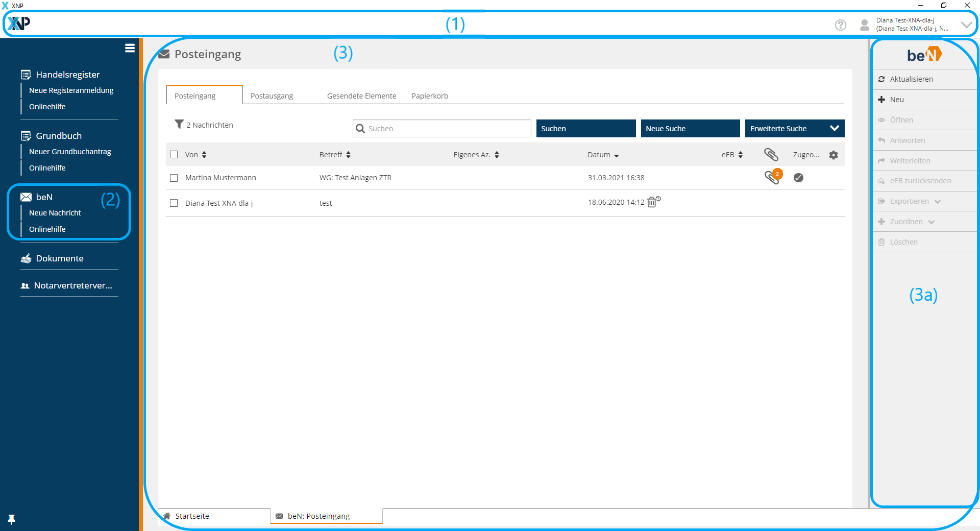Select Neue Registeranmeldung
Viewport: 980px width, 531px height.
click(x=71, y=90)
